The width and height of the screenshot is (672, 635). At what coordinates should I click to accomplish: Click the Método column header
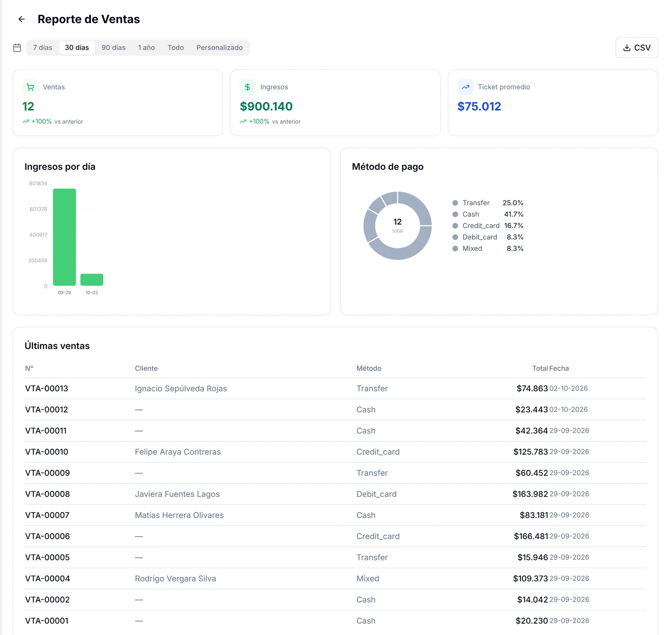[369, 368]
